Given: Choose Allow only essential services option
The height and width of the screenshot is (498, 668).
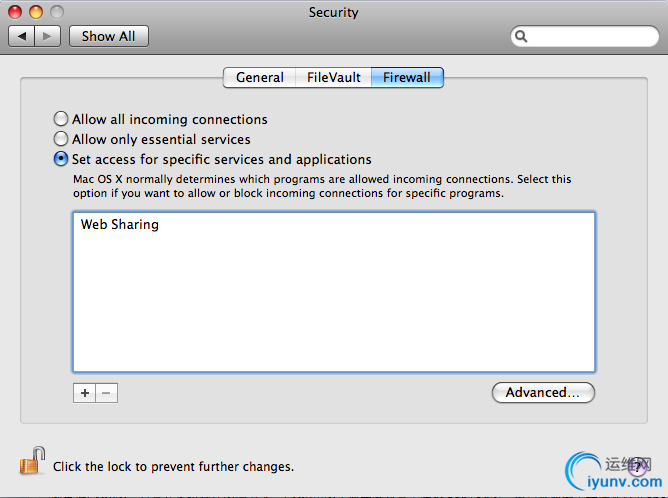Looking at the screenshot, I should [x=62, y=139].
